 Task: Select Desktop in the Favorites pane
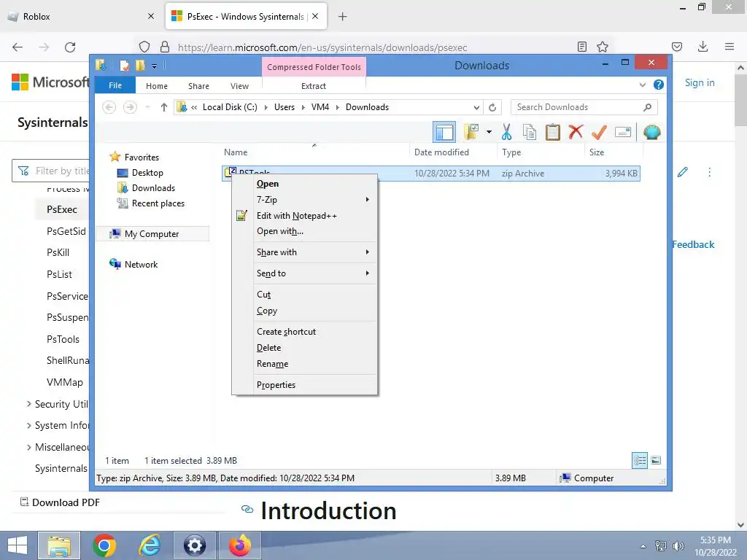[147, 172]
